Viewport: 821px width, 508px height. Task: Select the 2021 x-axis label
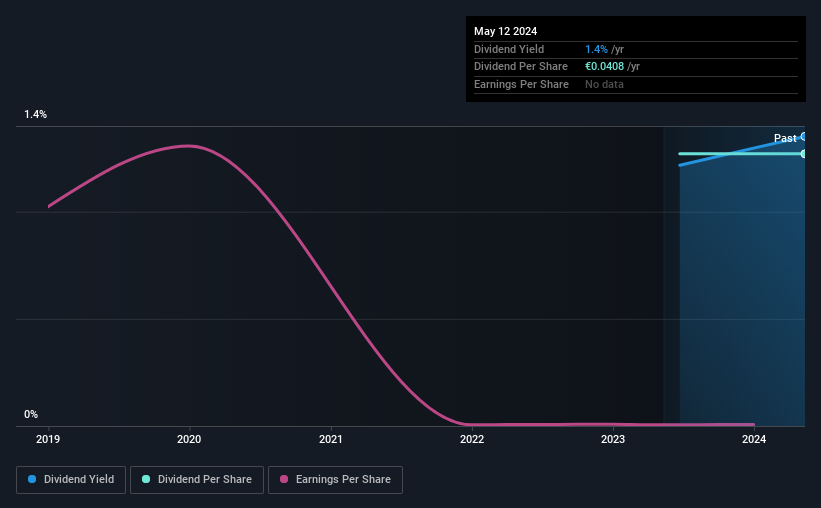click(x=330, y=439)
